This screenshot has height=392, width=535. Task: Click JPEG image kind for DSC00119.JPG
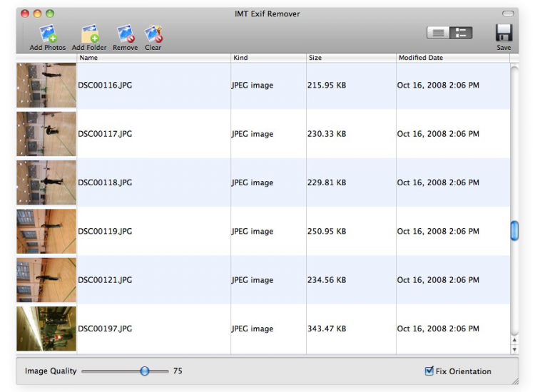coord(253,232)
